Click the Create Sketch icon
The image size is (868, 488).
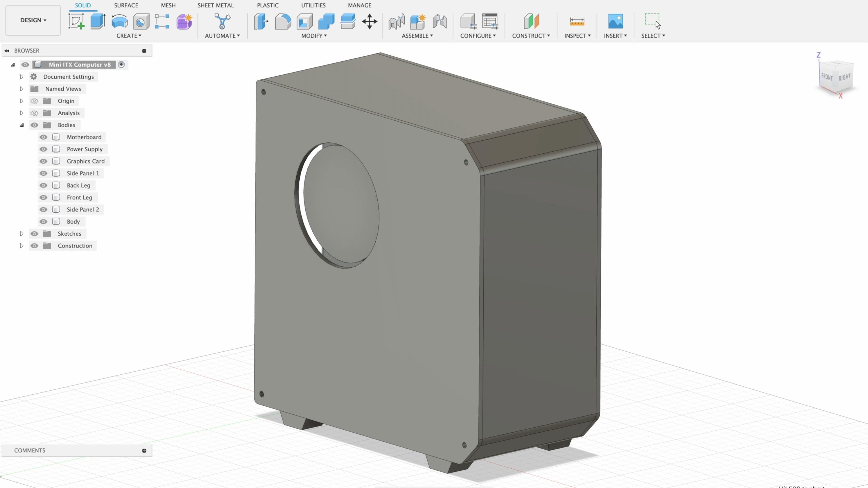tap(76, 21)
